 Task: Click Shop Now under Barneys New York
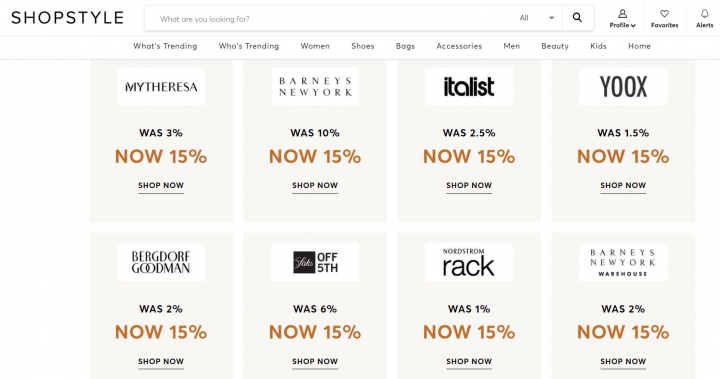click(315, 186)
